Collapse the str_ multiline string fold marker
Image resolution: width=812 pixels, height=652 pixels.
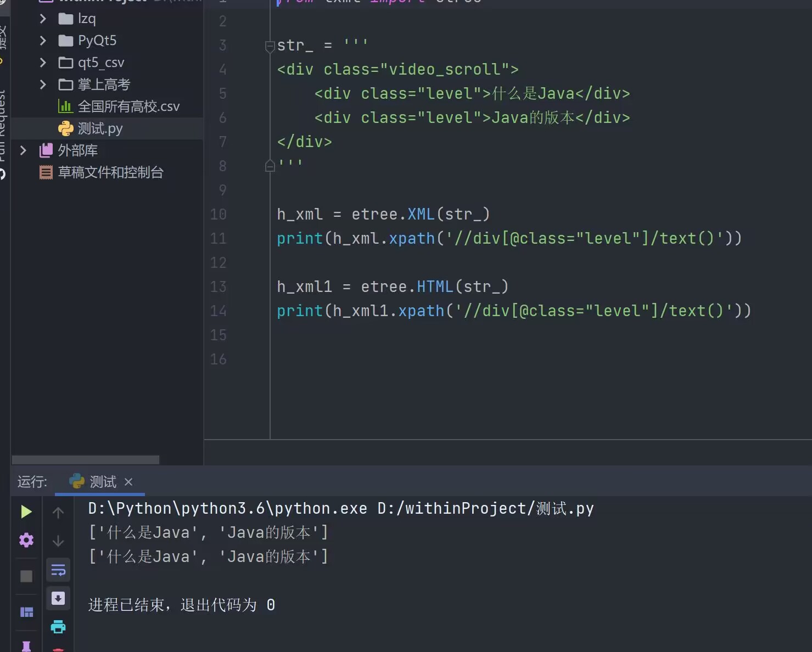pos(270,47)
